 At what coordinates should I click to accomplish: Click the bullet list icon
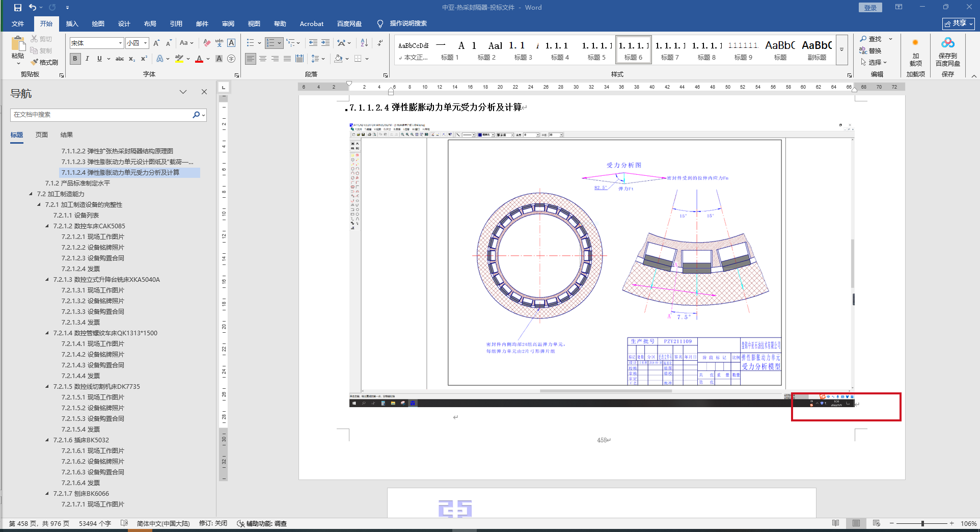[250, 43]
